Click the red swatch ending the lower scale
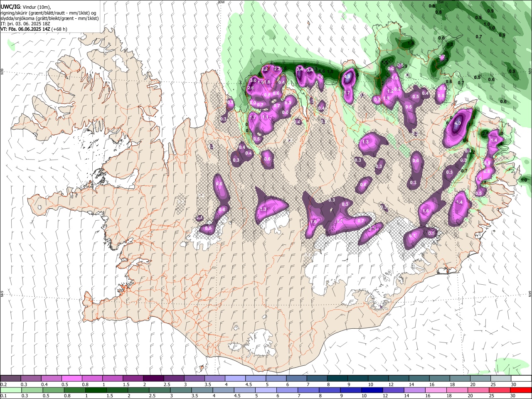 (521, 390)
